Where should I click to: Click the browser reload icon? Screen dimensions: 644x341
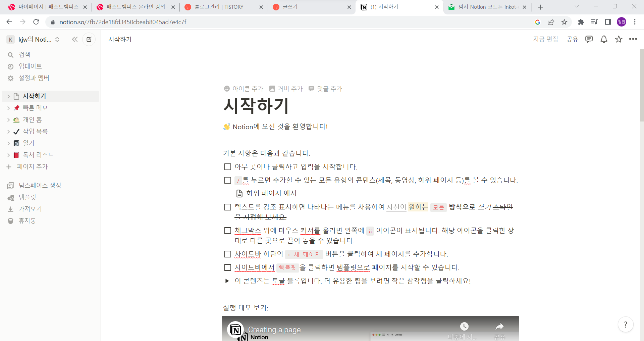[36, 22]
